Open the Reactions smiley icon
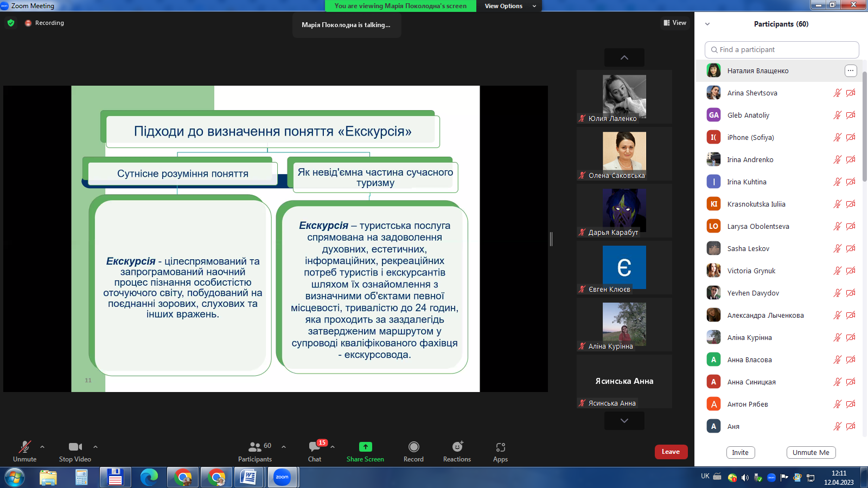868x488 pixels. [x=458, y=447]
